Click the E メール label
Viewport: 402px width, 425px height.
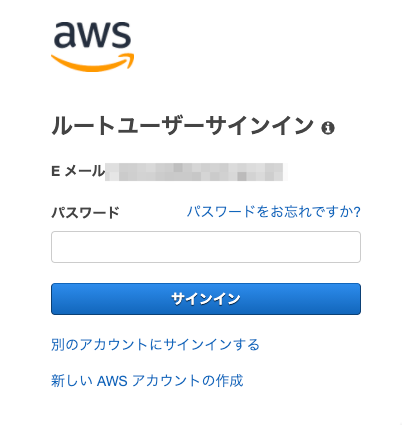(x=78, y=171)
